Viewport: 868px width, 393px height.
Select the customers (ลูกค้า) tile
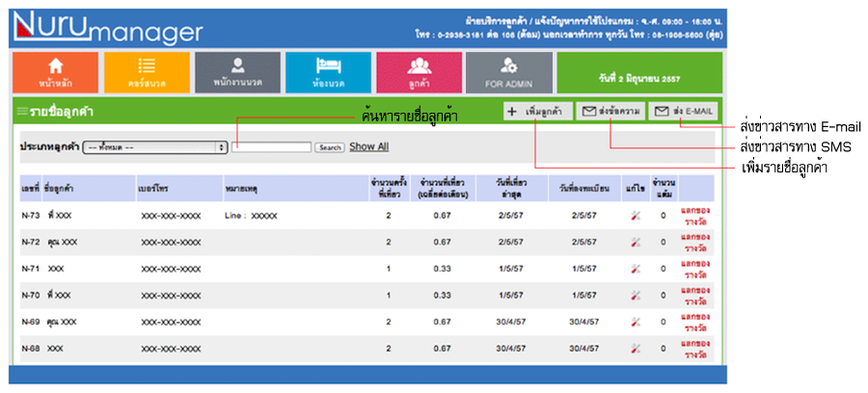pyautogui.click(x=419, y=72)
